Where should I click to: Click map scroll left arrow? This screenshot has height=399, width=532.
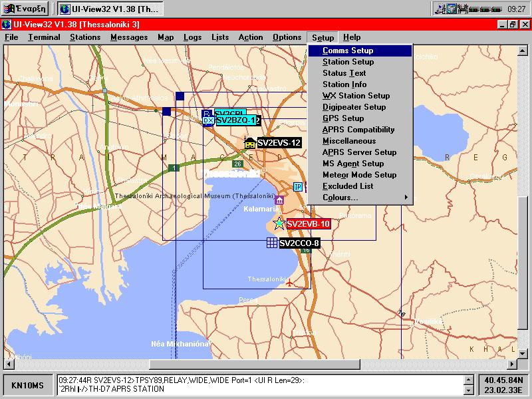9,364
